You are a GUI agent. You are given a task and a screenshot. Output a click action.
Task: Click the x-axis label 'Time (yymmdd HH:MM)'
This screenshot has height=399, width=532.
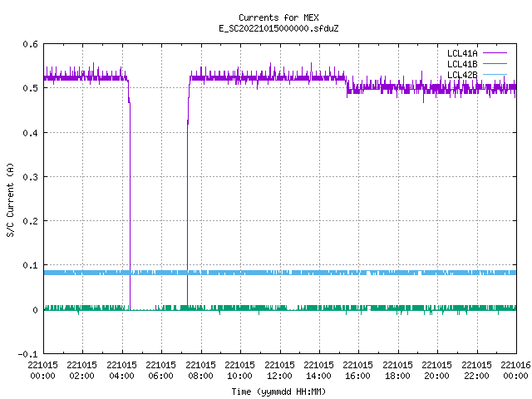(x=278, y=392)
